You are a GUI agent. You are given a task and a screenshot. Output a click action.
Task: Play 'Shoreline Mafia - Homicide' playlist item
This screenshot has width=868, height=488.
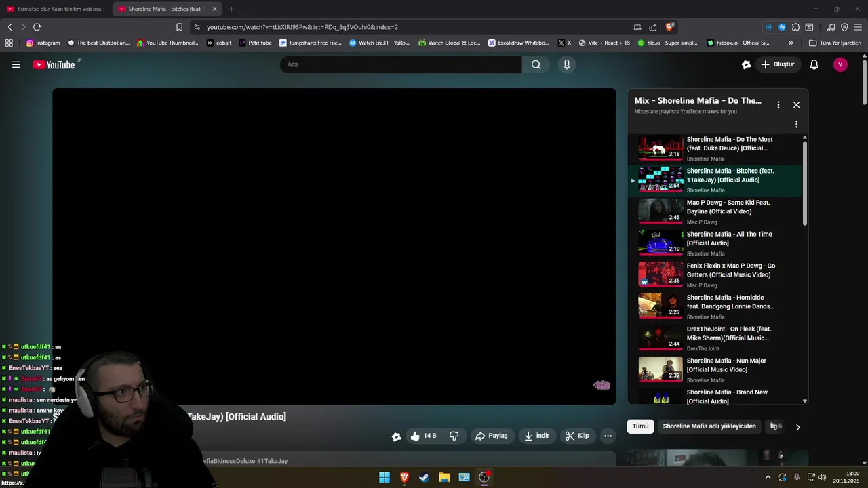pyautogui.click(x=715, y=306)
